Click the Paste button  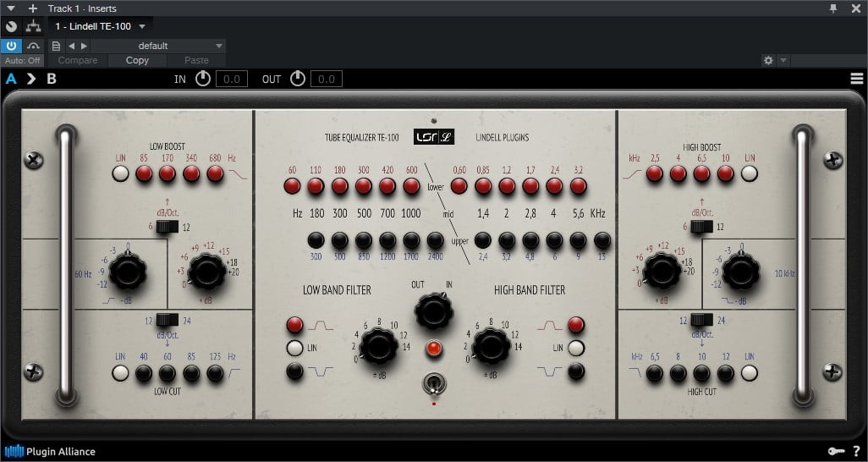tap(196, 60)
